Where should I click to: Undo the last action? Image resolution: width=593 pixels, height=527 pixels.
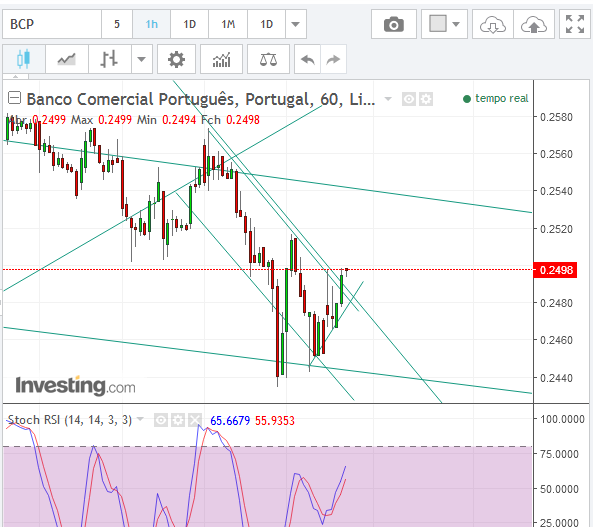coord(307,59)
